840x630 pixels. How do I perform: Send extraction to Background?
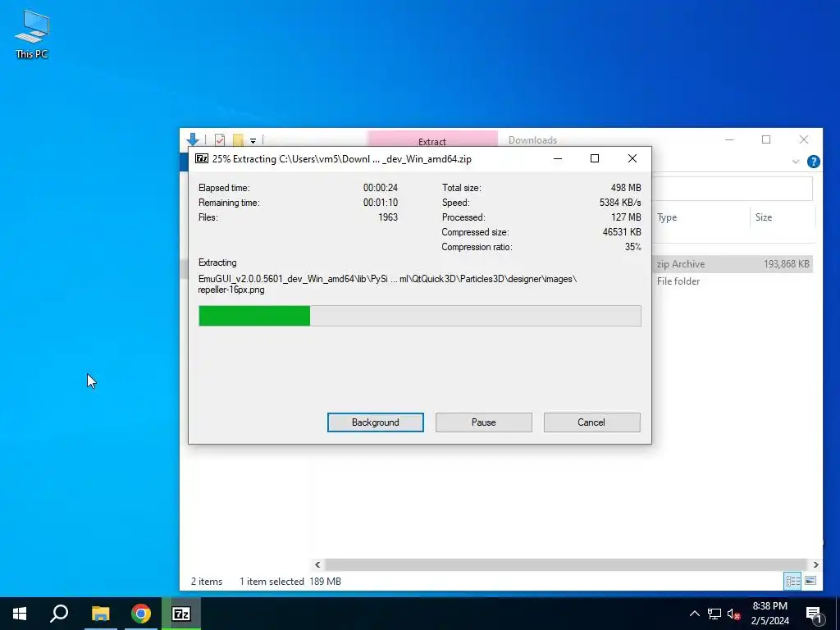(375, 422)
